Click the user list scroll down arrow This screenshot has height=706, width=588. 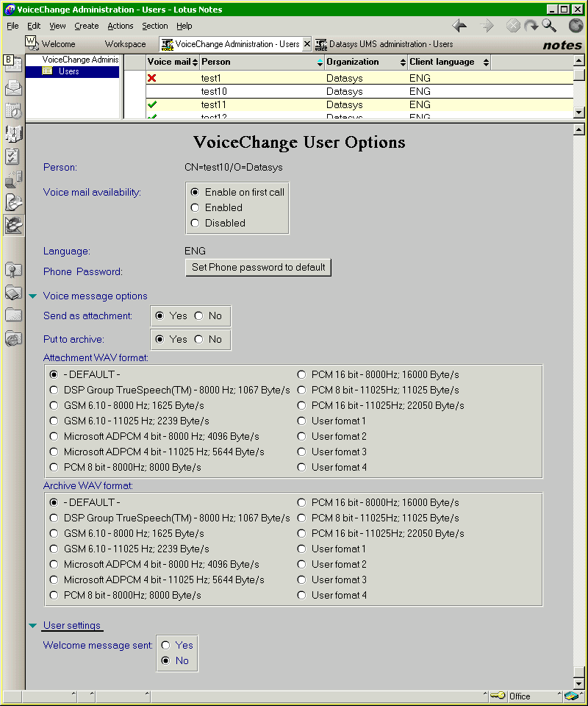(x=579, y=112)
